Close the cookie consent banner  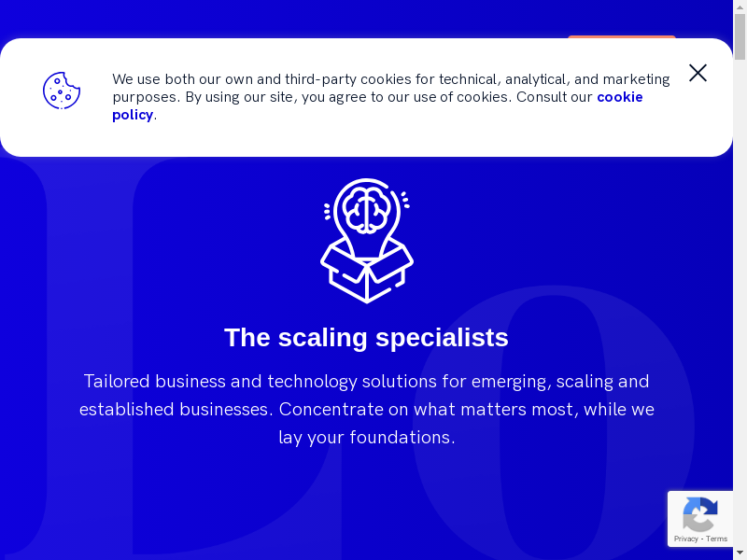tap(698, 73)
